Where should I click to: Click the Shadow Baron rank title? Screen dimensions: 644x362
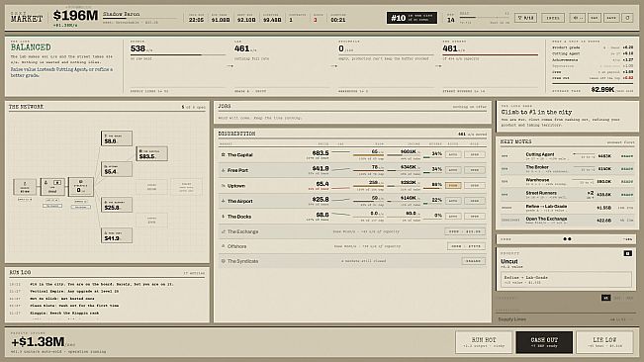pyautogui.click(x=121, y=14)
